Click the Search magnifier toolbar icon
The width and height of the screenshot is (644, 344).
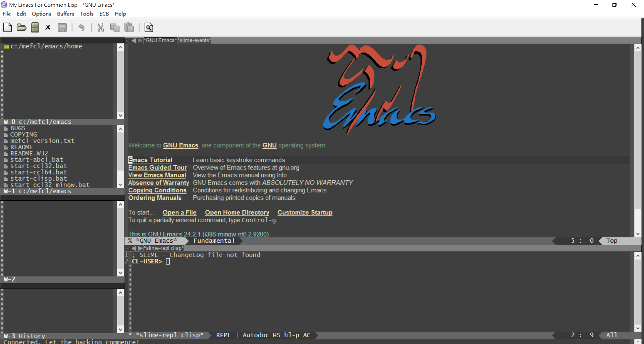(x=149, y=28)
